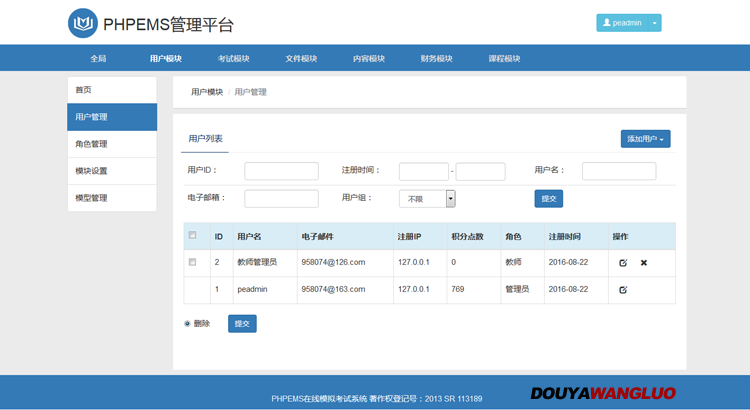Focus the 电子邮箱 input field

click(281, 199)
